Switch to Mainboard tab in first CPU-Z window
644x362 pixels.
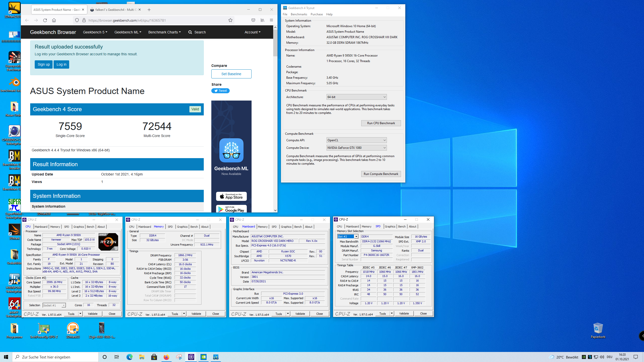click(41, 227)
